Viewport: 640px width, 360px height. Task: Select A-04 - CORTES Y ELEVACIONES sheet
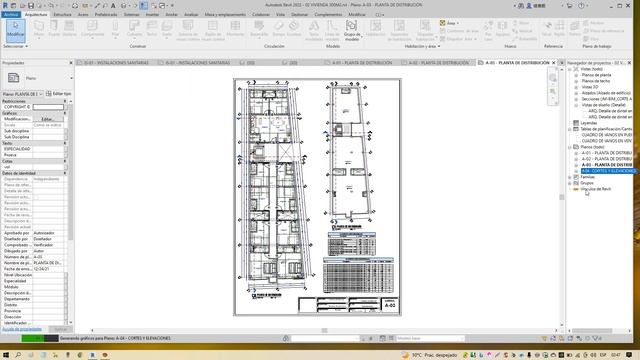pos(608,171)
